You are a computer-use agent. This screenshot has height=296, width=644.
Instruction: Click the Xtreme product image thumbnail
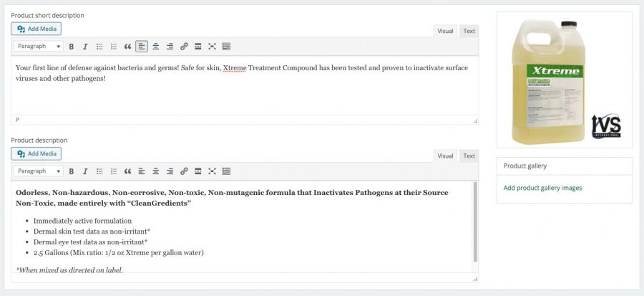[x=564, y=80]
